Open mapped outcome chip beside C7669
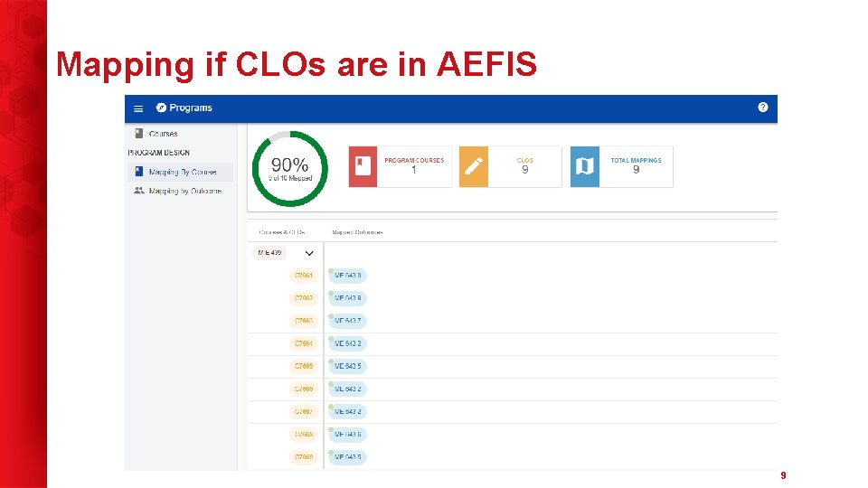Viewport: 868px width, 488px height. point(347,457)
